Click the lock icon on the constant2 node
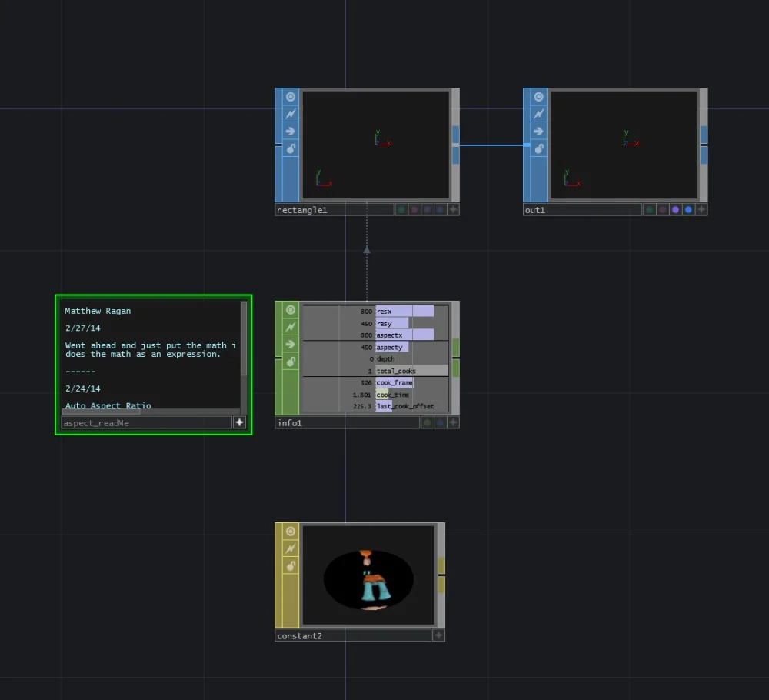Viewport: 769px width, 700px height. click(x=291, y=565)
